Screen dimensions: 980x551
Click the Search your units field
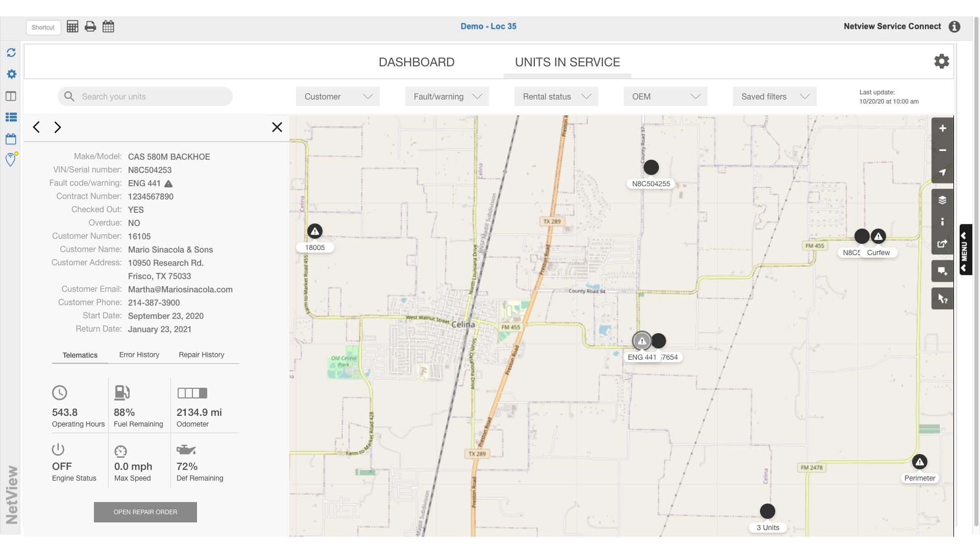pyautogui.click(x=145, y=96)
